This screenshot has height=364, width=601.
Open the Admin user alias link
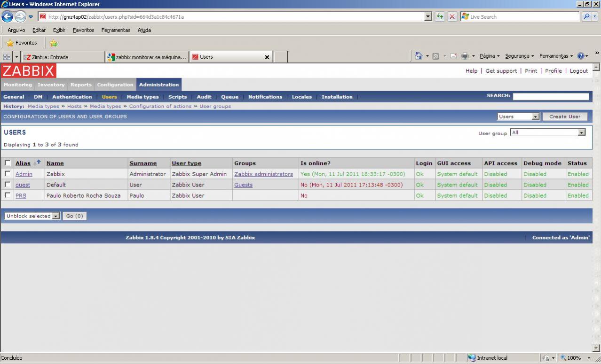pos(24,174)
